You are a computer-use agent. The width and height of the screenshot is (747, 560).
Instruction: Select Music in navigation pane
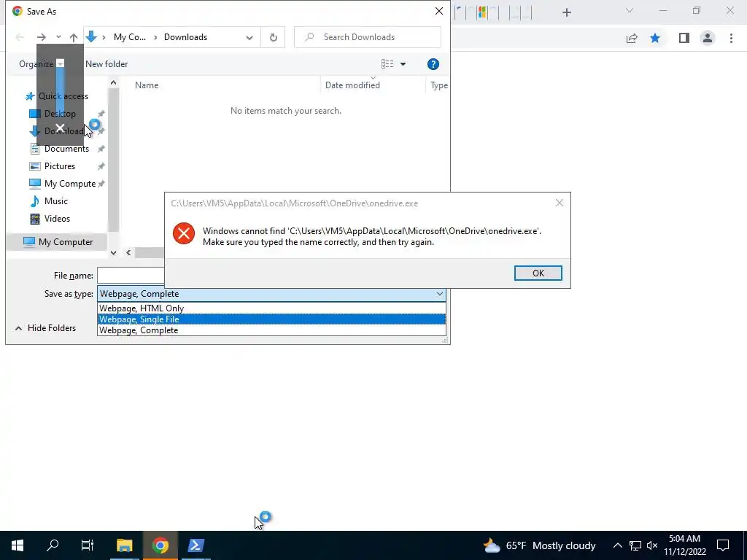55,201
